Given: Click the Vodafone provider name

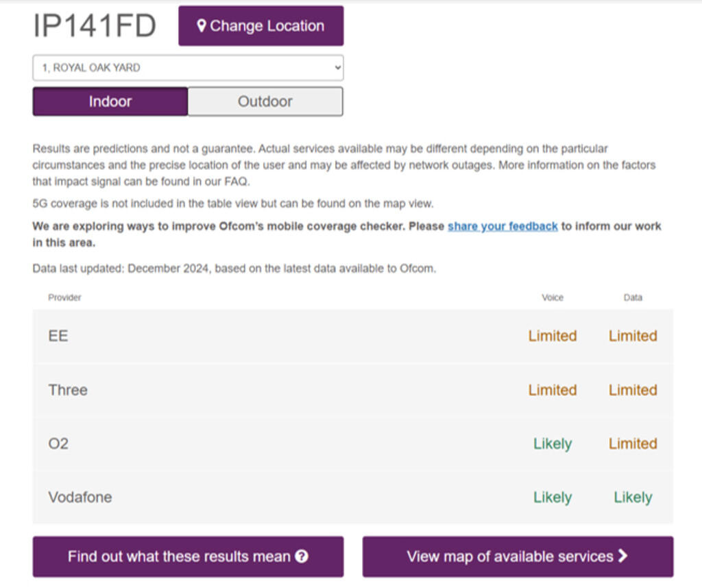Looking at the screenshot, I should pos(80,498).
